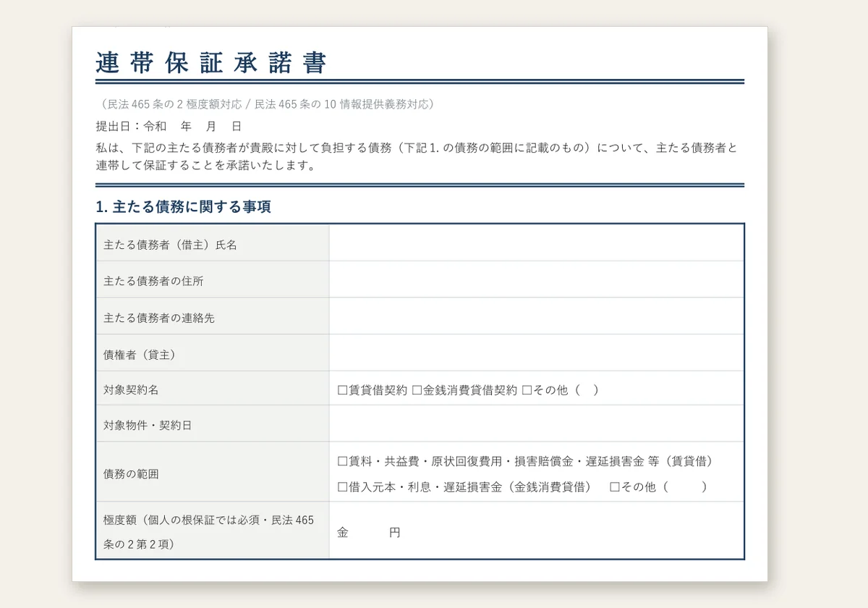Check the 賃料・共益費 debt-scope box

click(343, 461)
